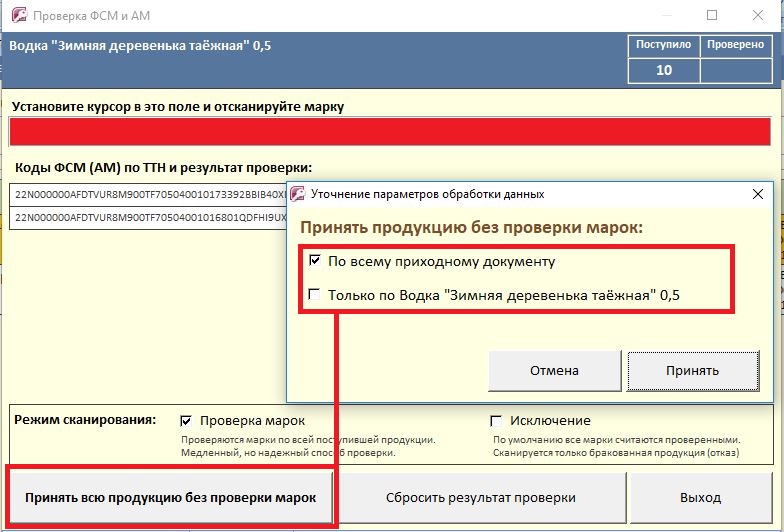Click the app icon in main title bar
Image resolution: width=784 pixels, height=532 pixels.
[x=17, y=16]
